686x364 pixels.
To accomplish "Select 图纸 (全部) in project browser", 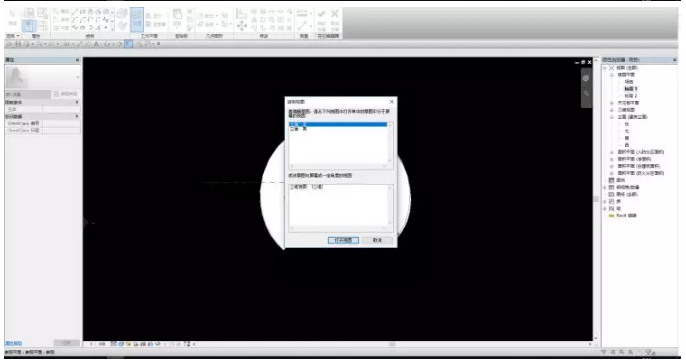I will point(626,194).
